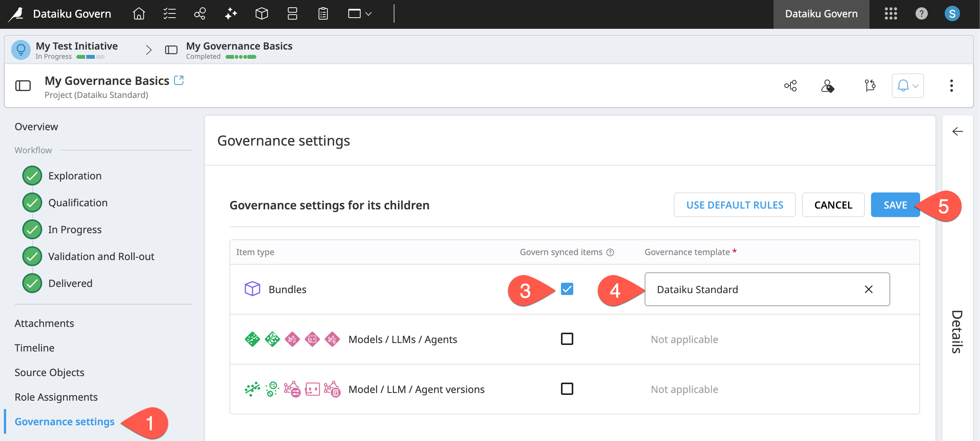The width and height of the screenshot is (980, 441).
Task: Open the stacked rows icon in top navigation
Action: tap(292, 14)
